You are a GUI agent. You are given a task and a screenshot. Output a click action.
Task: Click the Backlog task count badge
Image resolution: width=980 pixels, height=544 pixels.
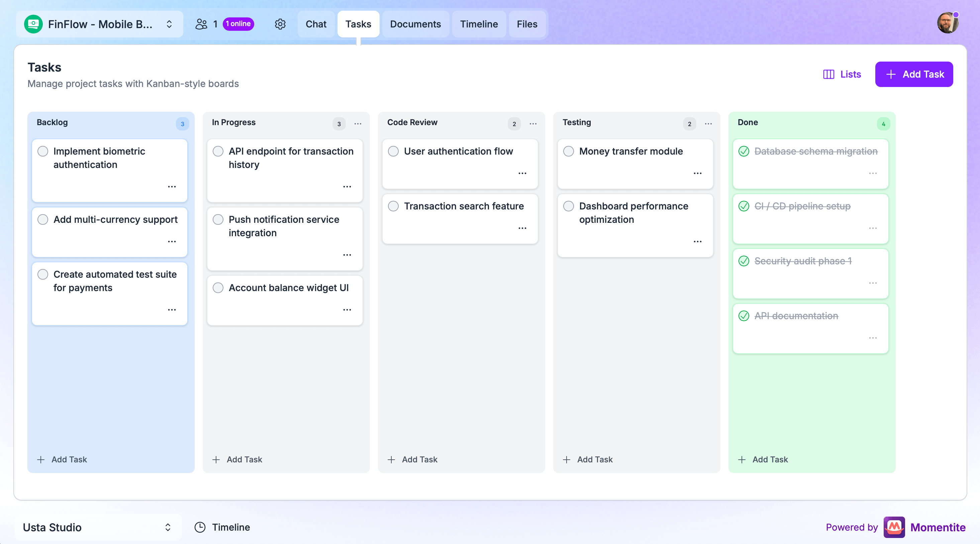click(x=182, y=124)
